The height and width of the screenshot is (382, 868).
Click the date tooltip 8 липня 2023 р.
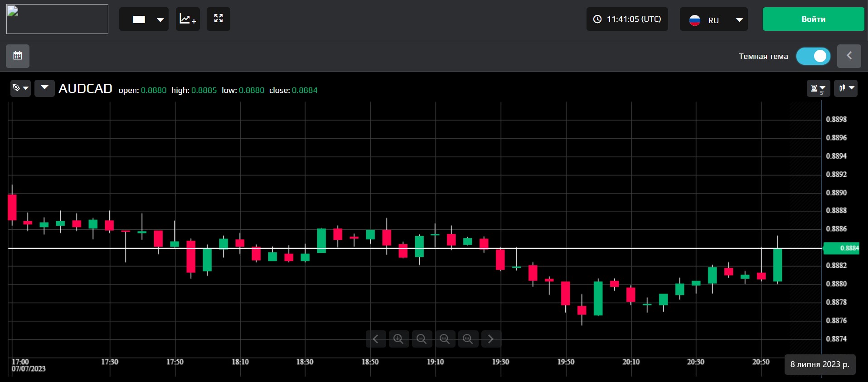coord(820,364)
